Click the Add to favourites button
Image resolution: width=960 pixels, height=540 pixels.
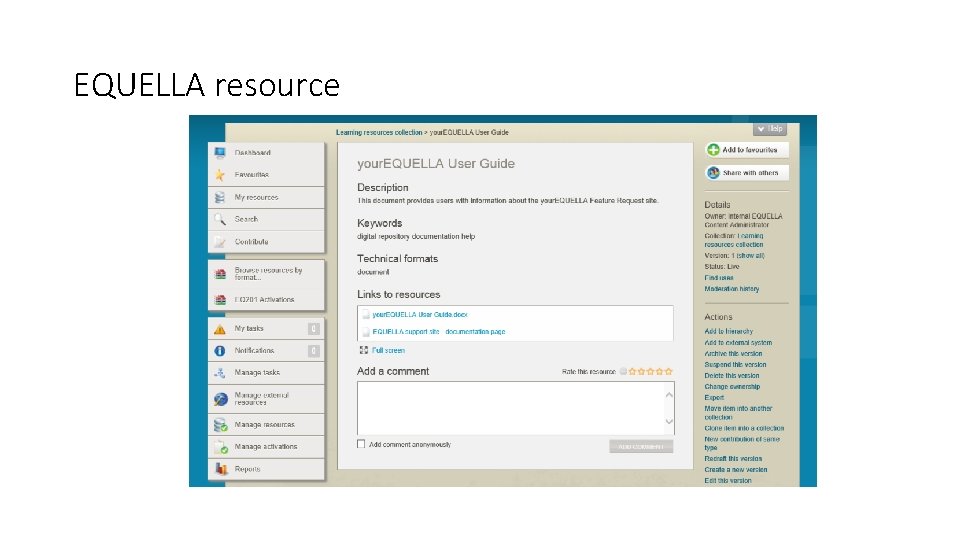pyautogui.click(x=746, y=149)
